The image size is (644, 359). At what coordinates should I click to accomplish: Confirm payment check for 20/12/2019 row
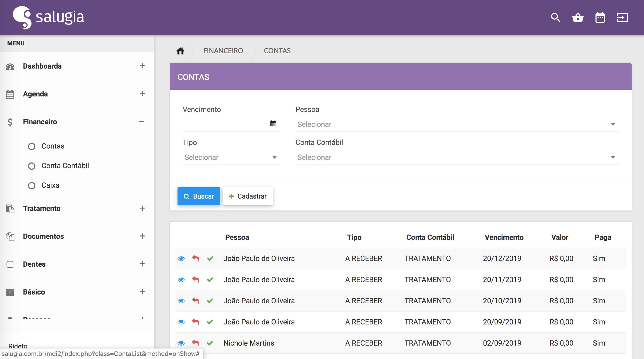click(210, 258)
